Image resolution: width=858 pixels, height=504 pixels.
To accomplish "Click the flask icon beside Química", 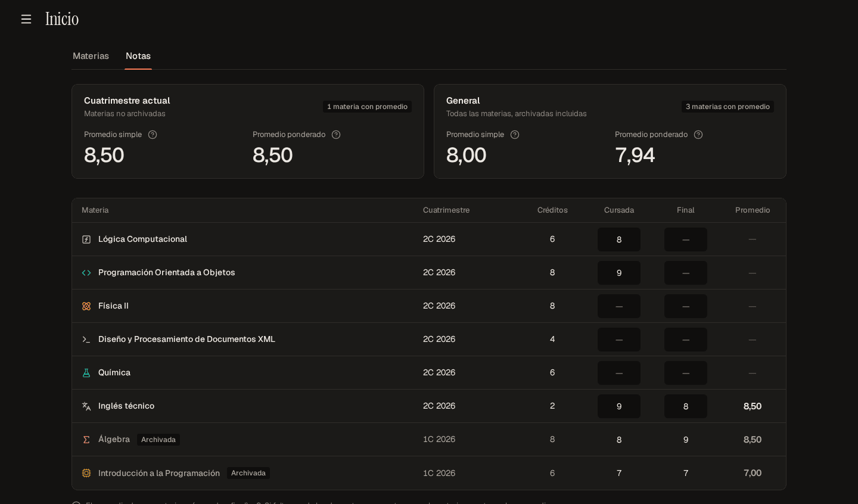I will pos(86,373).
